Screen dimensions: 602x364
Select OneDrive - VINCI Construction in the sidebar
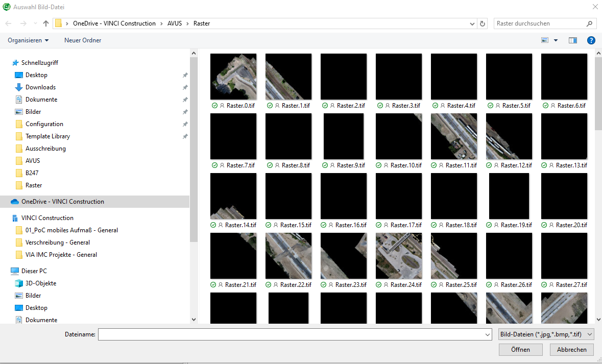62,202
